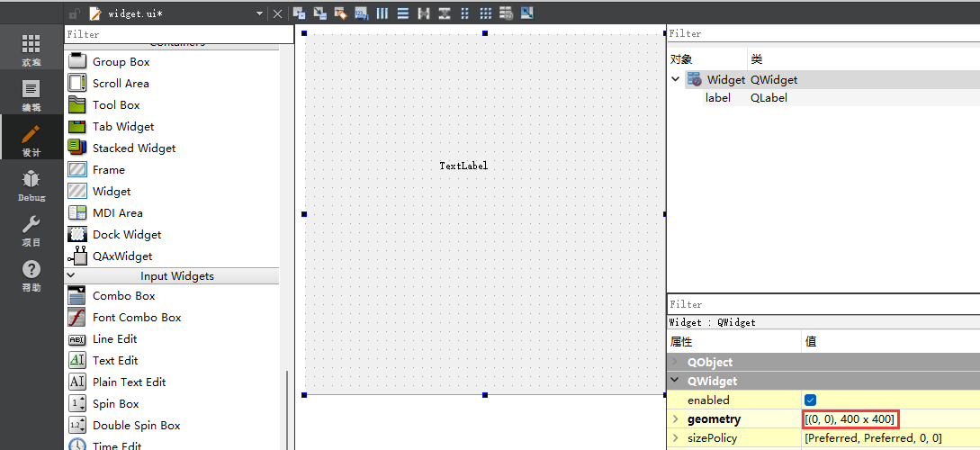Click the Adjust Size toolbar icon
This screenshot has width=980, height=450.
tap(526, 13)
